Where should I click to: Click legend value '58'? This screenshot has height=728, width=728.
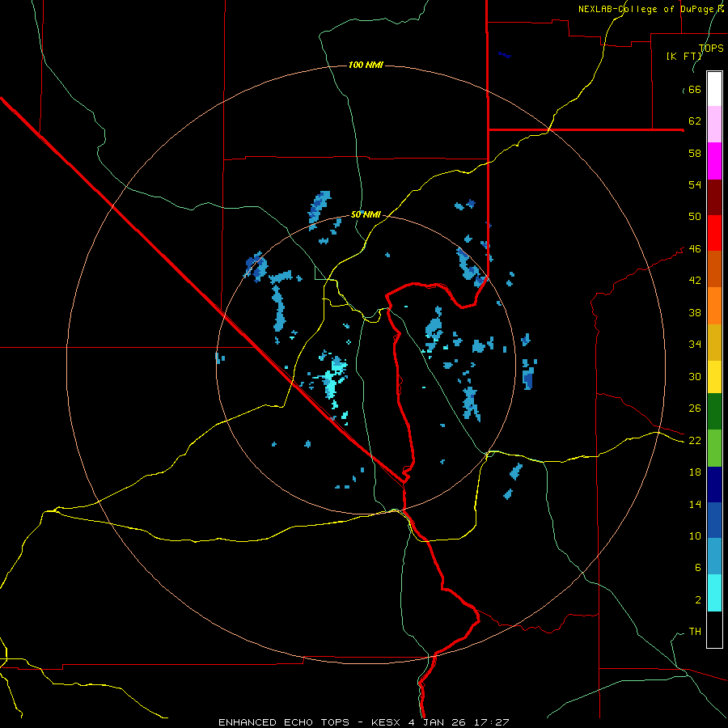(695, 153)
